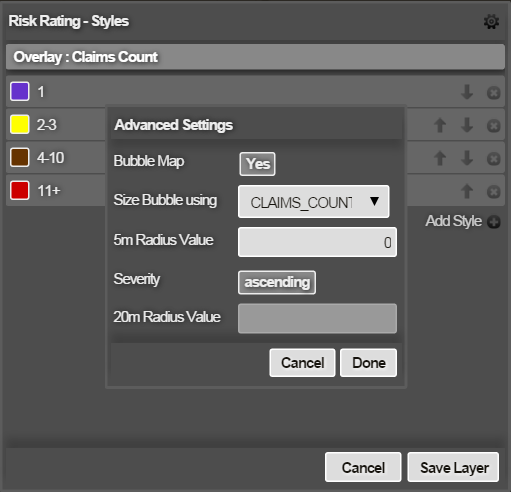The width and height of the screenshot is (511, 492).
Task: Cancel the Advanced Settings dialog
Action: pyautogui.click(x=302, y=363)
